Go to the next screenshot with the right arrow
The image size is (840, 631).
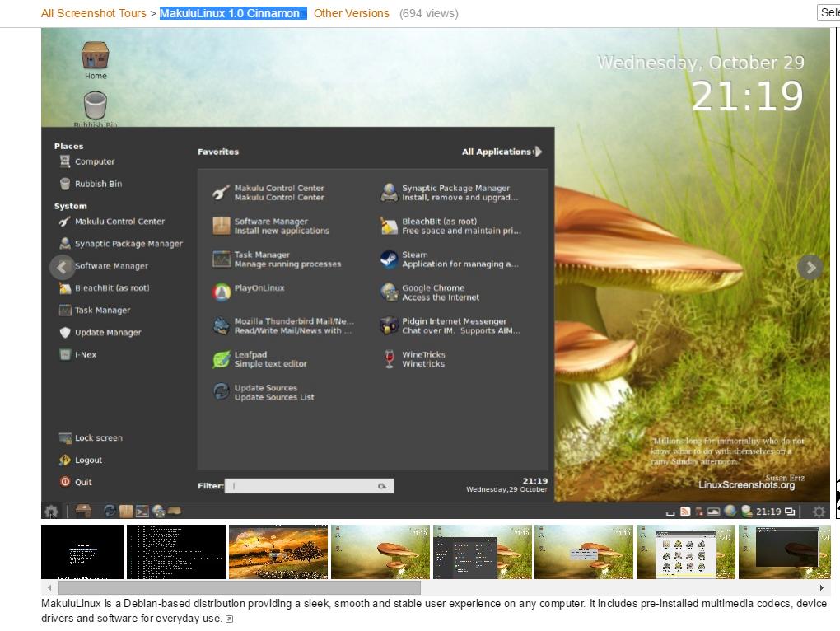tap(810, 267)
